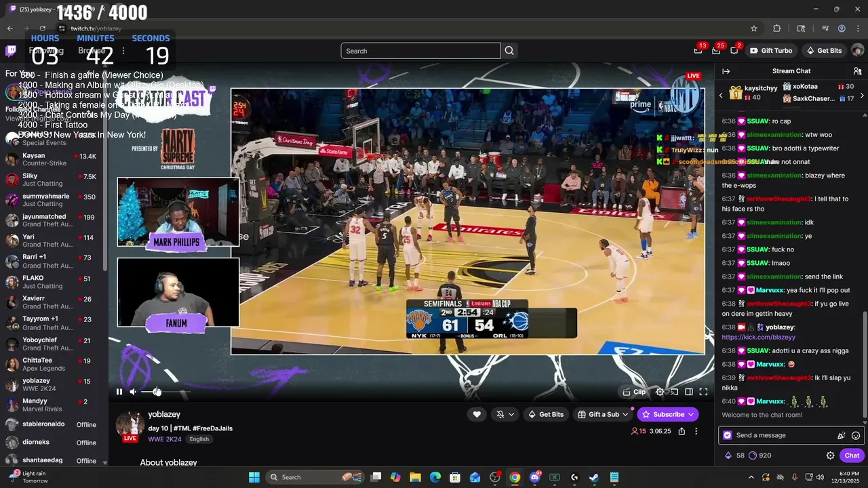Mute the stream volume icon

click(133, 392)
